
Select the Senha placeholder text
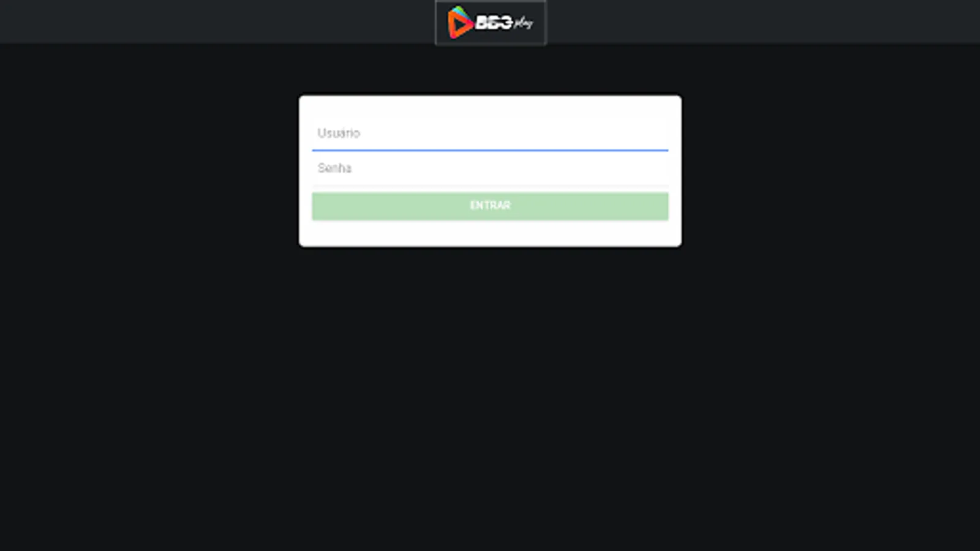[334, 168]
